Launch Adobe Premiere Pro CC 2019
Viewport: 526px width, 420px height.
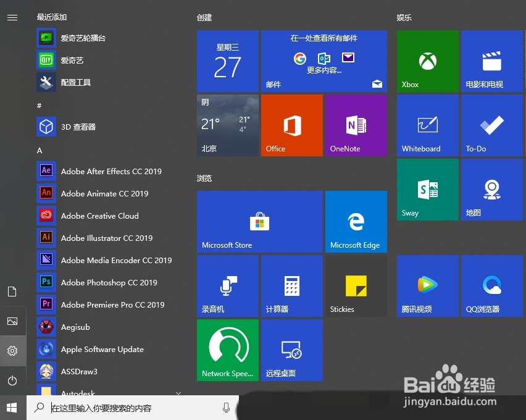click(109, 304)
